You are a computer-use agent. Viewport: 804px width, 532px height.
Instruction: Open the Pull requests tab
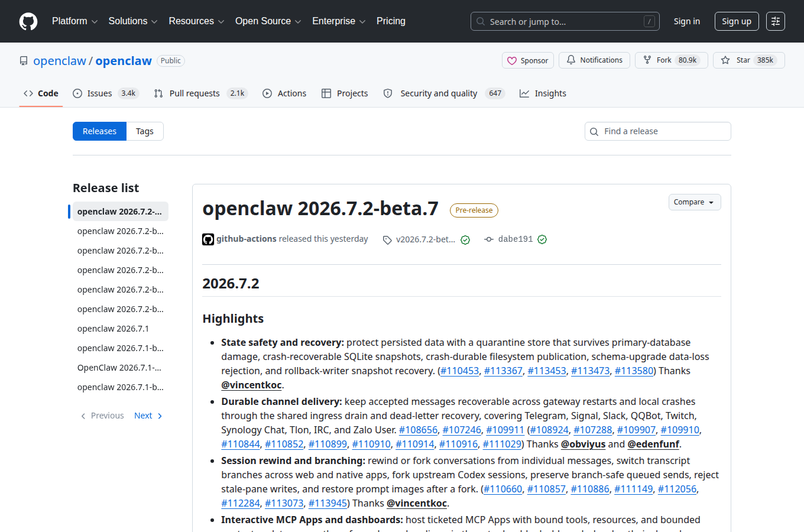(200, 93)
